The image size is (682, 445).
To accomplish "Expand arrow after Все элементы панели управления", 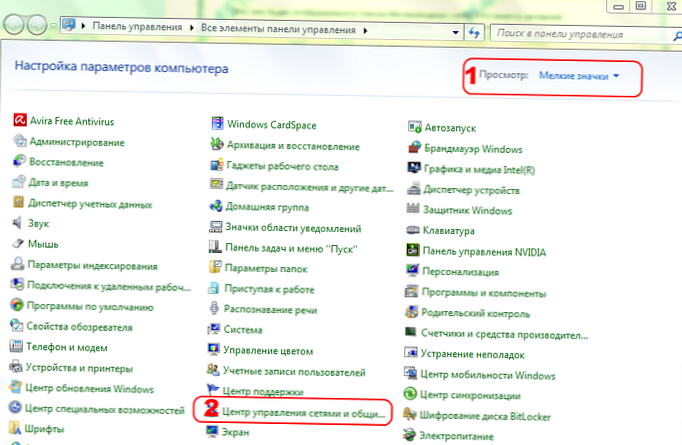I will [365, 30].
